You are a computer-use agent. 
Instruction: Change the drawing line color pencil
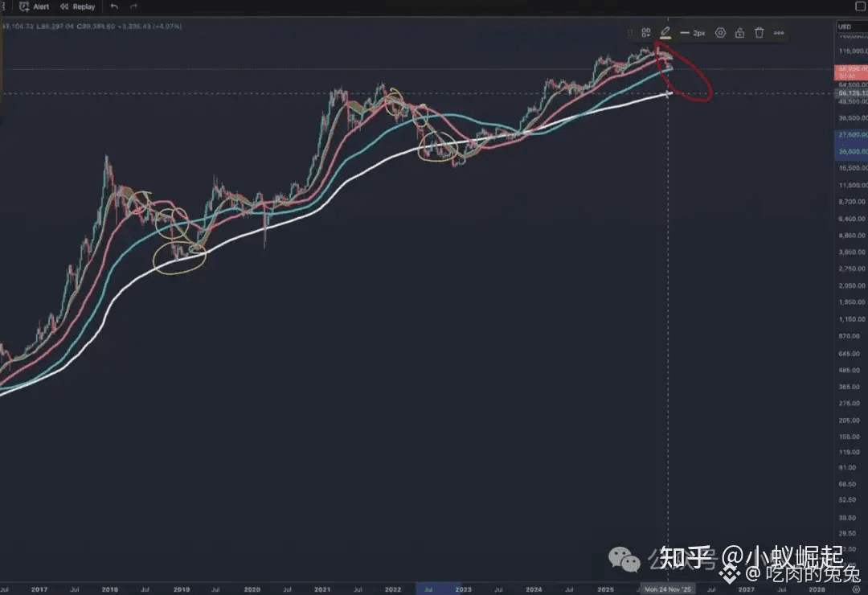[665, 33]
